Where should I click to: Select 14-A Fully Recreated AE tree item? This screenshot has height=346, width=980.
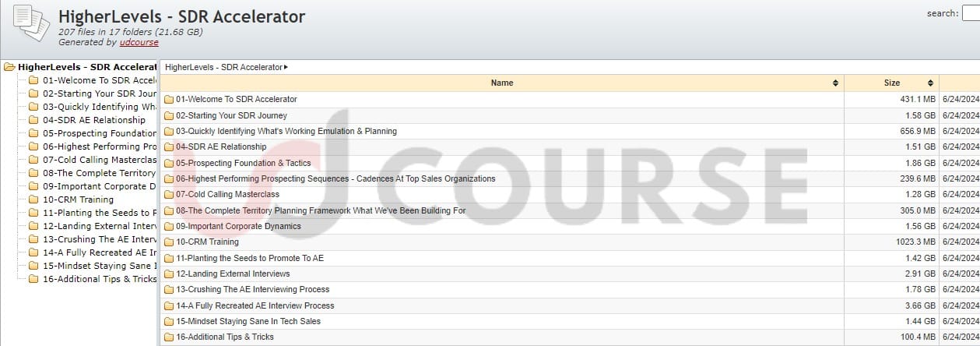(x=99, y=252)
